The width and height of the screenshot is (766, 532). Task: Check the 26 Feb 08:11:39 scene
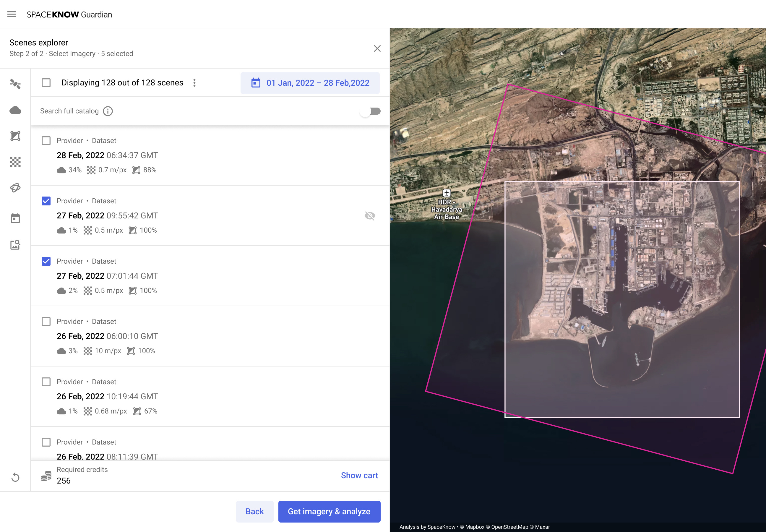tap(46, 442)
